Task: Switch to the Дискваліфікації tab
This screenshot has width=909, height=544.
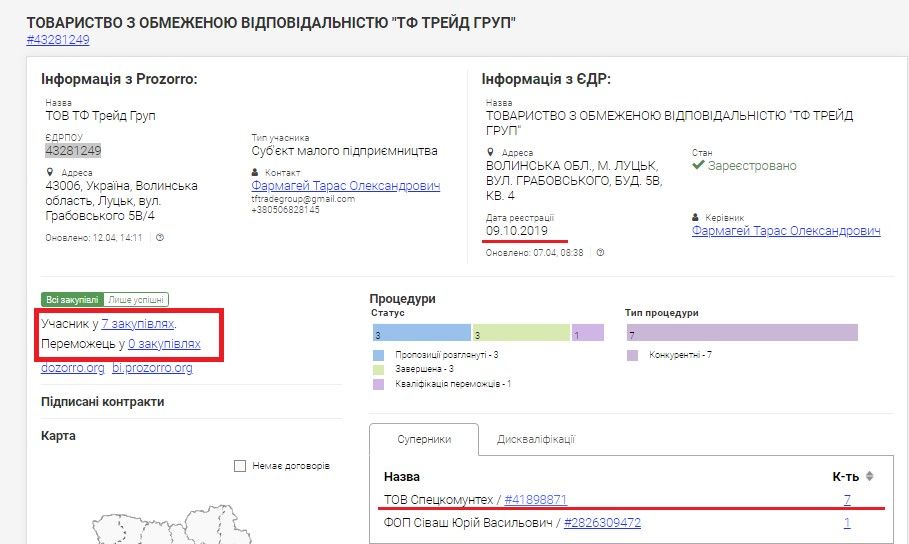Action: (x=536, y=439)
